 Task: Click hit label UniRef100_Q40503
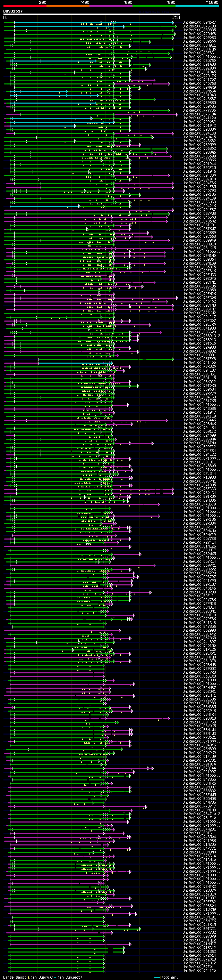click(x=199, y=217)
